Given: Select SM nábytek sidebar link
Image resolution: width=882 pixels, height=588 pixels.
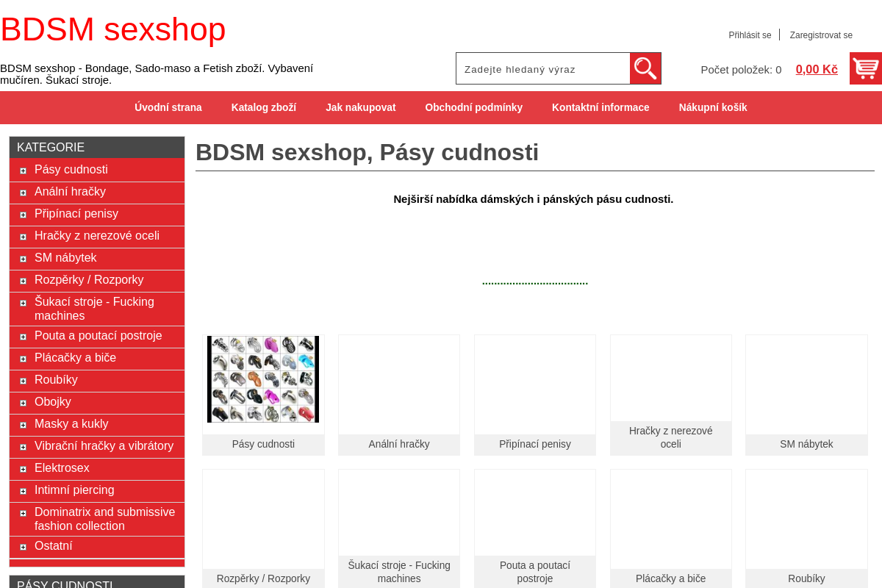Looking at the screenshot, I should 65,258.
